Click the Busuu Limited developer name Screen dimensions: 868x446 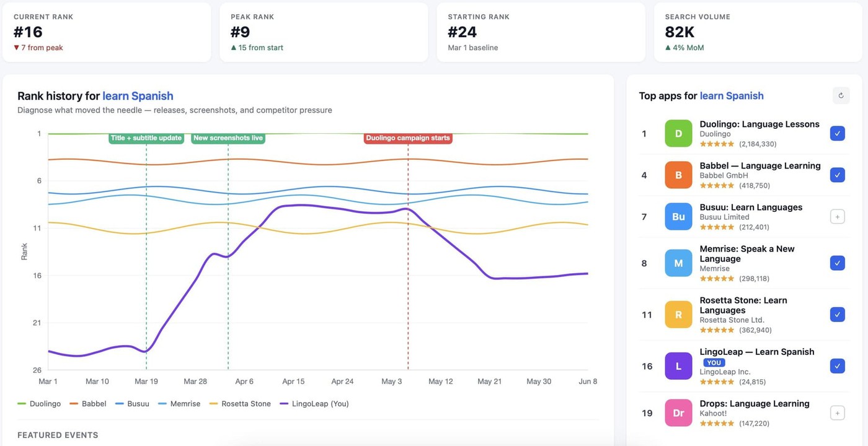tap(725, 217)
